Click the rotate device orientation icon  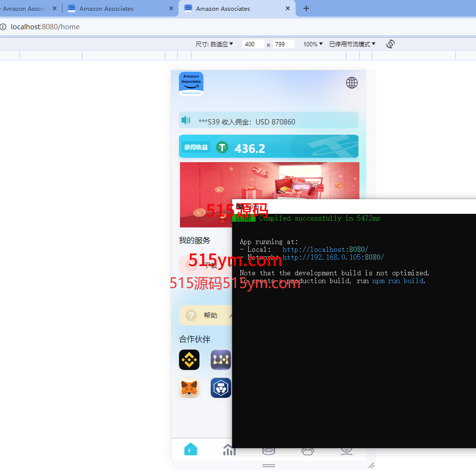pyautogui.click(x=390, y=44)
